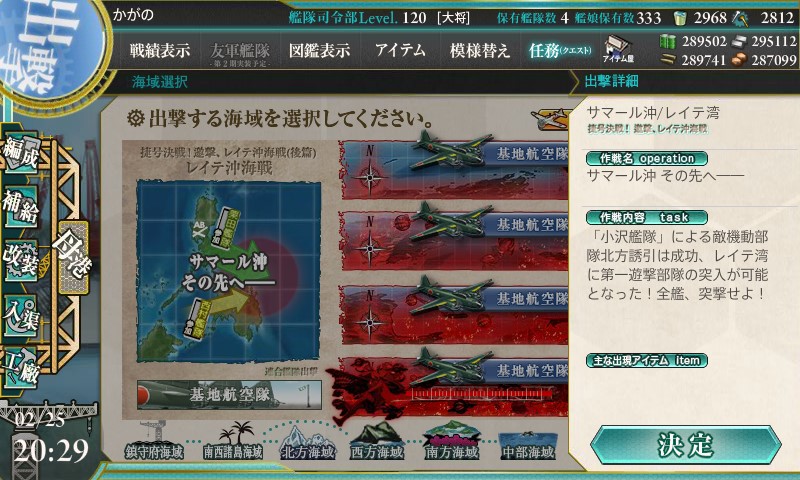Select 北方海域 iceberg area icon
This screenshot has width=800, height=480.
[x=308, y=442]
